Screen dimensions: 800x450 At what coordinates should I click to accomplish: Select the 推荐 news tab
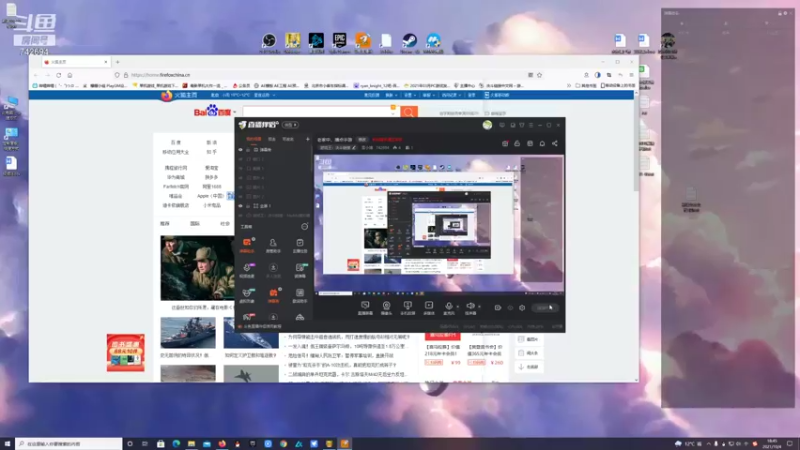point(165,223)
